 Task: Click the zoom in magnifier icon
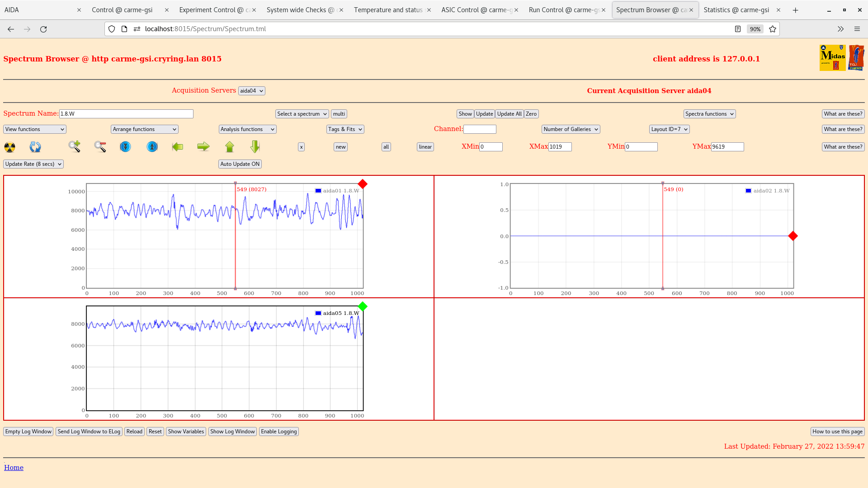click(x=75, y=146)
